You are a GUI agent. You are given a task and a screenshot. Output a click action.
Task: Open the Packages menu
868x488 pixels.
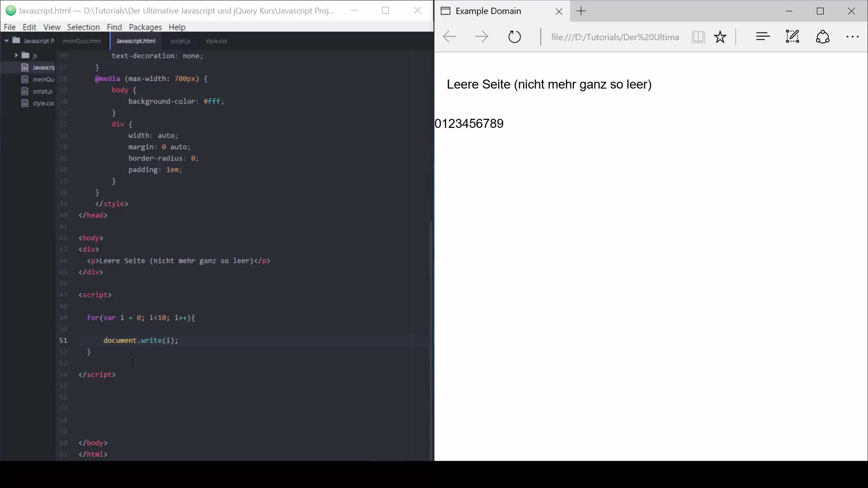(x=145, y=27)
